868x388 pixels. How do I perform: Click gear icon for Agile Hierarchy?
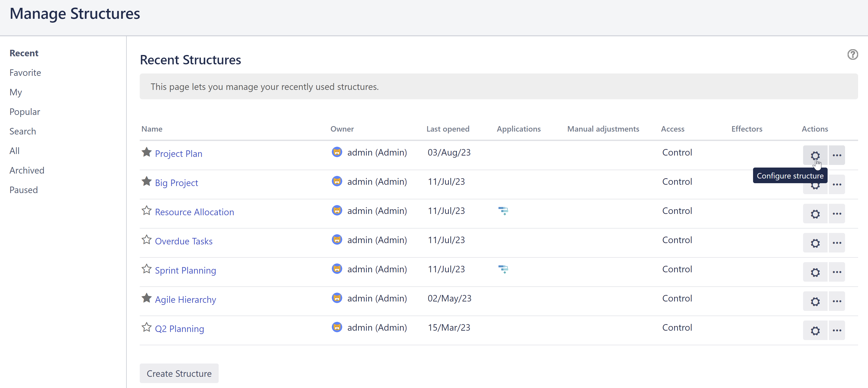coord(815,301)
